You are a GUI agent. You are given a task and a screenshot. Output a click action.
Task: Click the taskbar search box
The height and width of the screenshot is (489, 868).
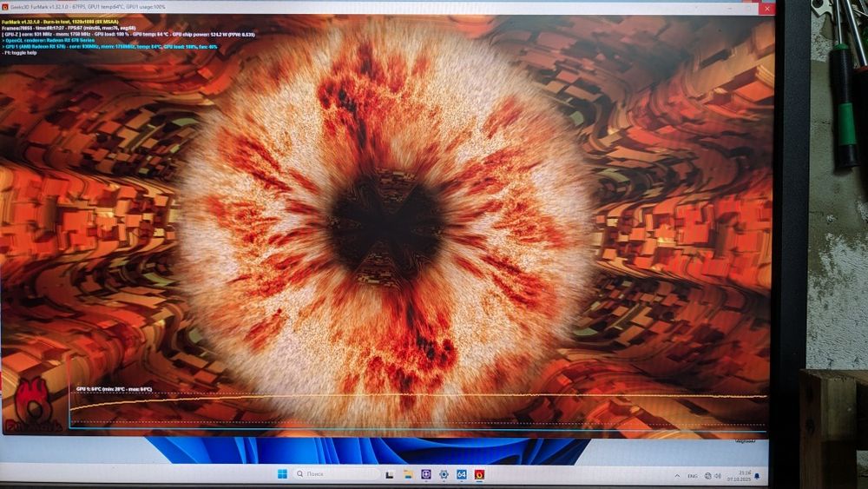337,474
